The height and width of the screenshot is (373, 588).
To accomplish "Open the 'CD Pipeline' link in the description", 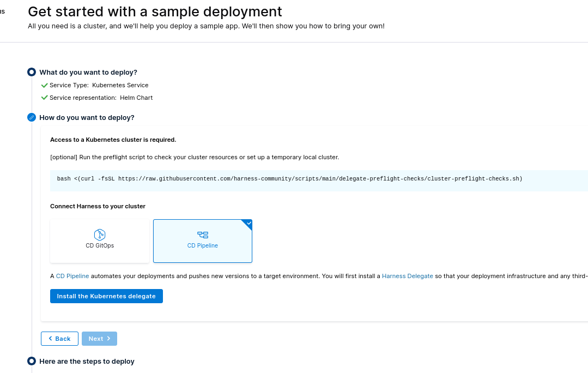I will [72, 276].
